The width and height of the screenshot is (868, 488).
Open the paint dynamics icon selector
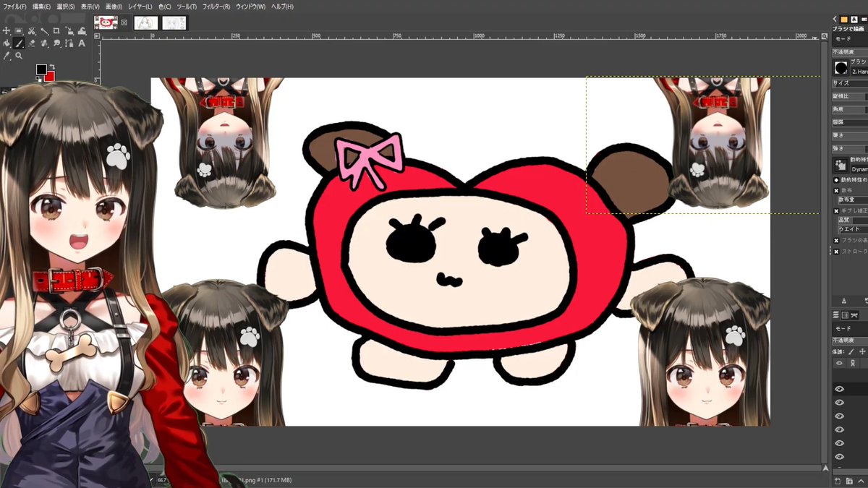pyautogui.click(x=841, y=164)
